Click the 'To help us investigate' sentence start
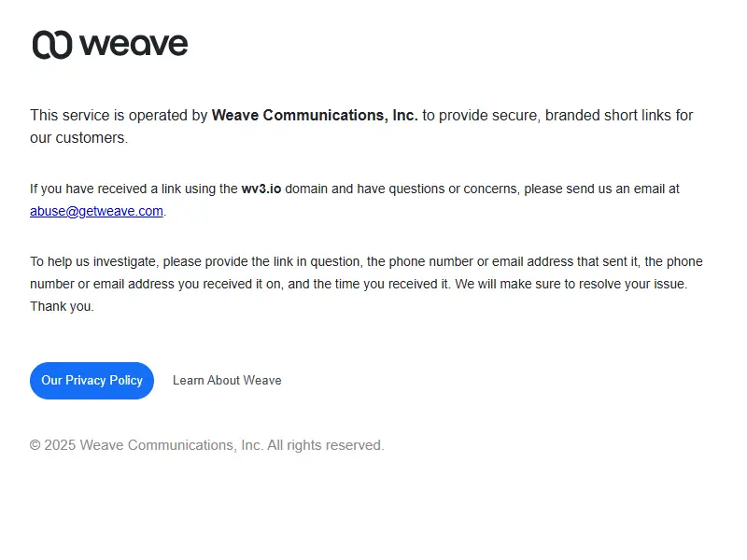The width and height of the screenshot is (747, 560). (x=94, y=261)
